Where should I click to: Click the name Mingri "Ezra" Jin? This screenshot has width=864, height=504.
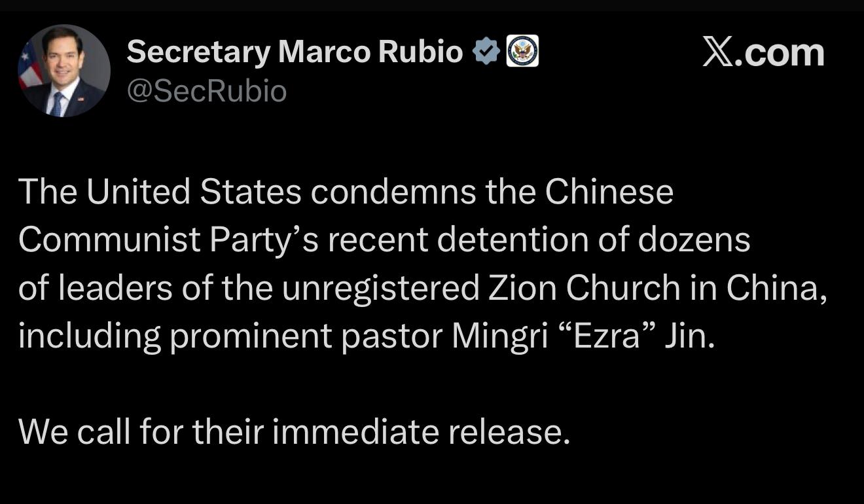583,336
